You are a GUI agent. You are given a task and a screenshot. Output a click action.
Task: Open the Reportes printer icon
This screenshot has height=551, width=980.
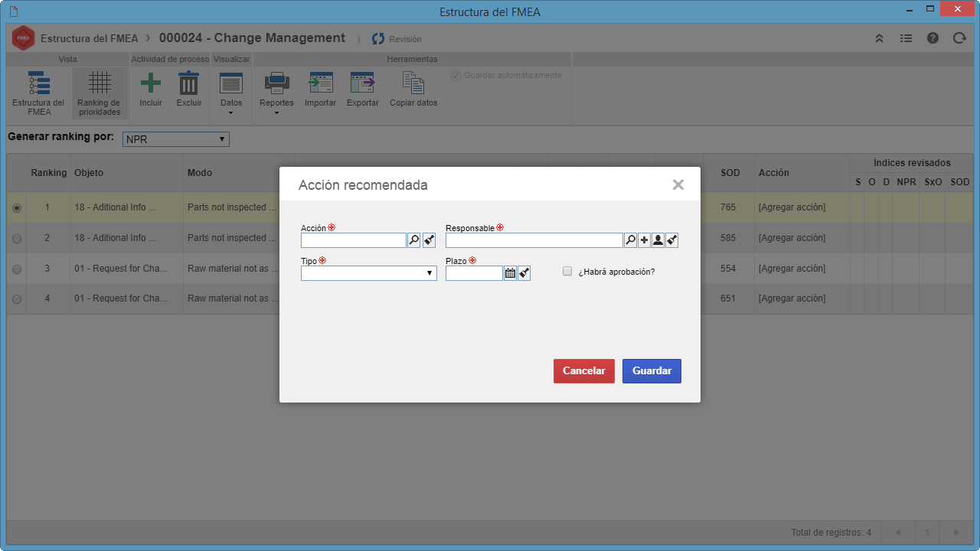point(276,83)
